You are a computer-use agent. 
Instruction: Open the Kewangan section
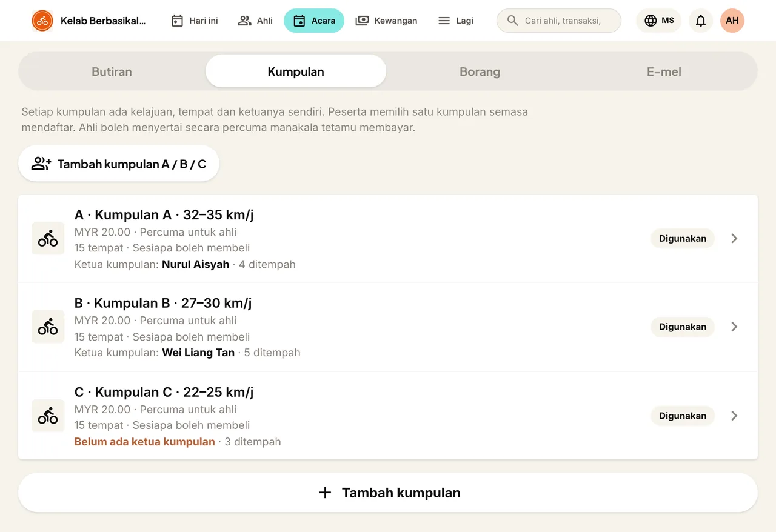point(386,21)
